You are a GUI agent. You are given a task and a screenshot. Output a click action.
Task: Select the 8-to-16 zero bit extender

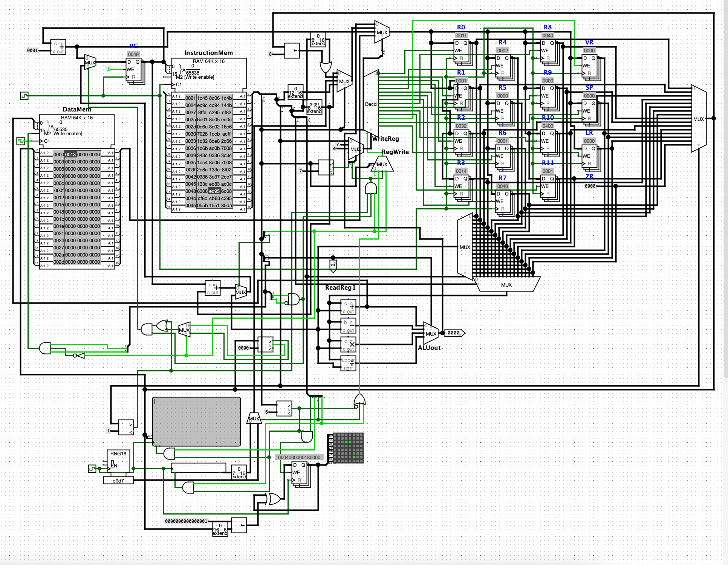(318, 40)
